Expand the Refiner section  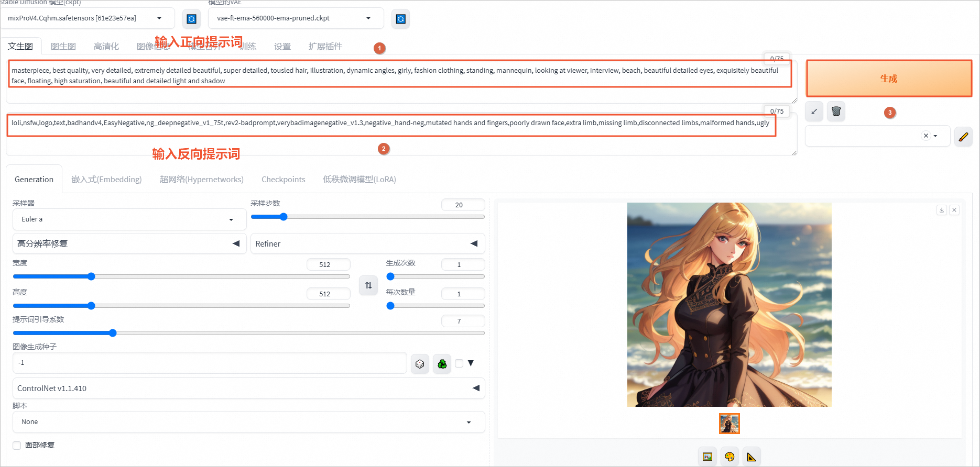point(368,243)
